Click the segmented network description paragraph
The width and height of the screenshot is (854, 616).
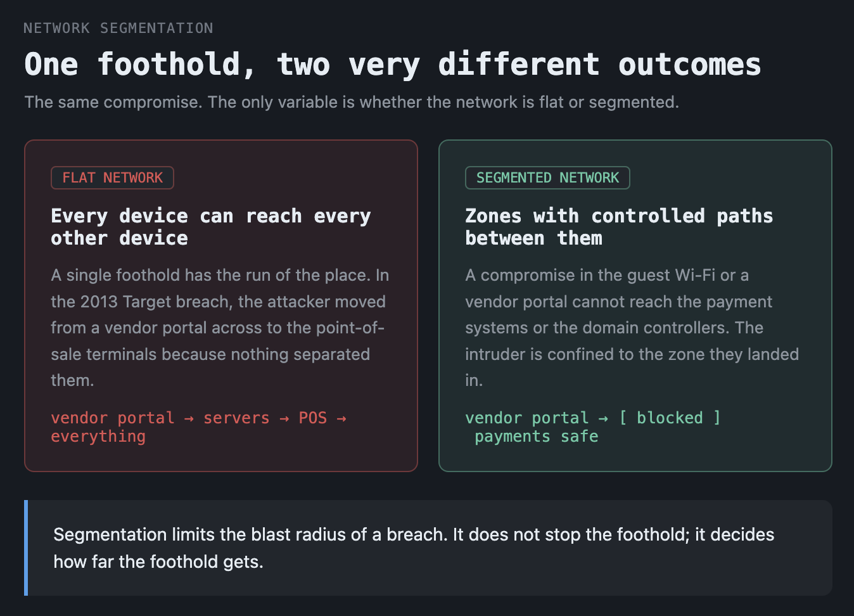pos(632,328)
